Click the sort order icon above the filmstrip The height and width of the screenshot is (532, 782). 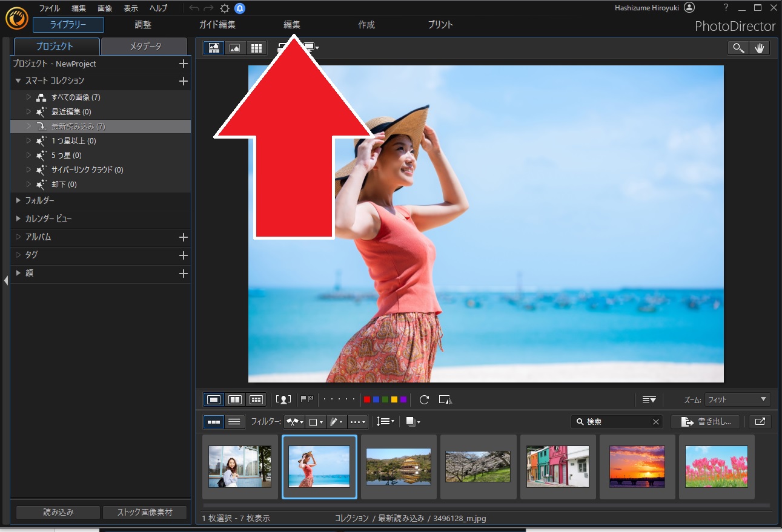point(649,399)
